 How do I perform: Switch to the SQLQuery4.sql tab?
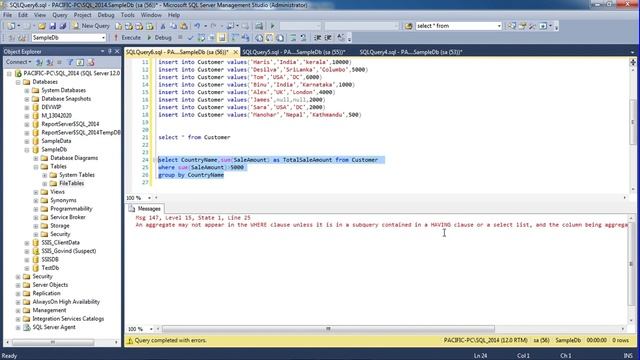point(411,52)
